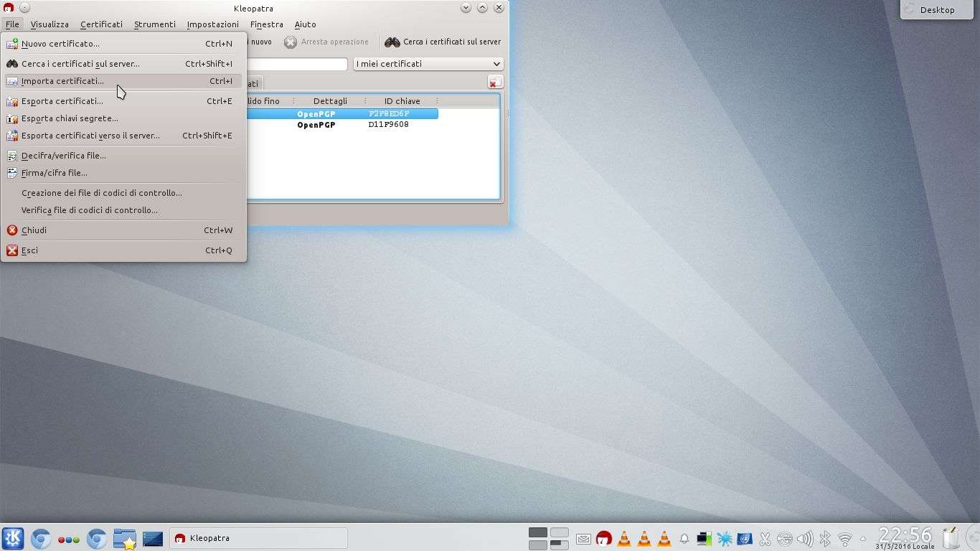This screenshot has height=551, width=980.
Task: Select 'Importa certificati...' from File menu
Action: click(x=62, y=81)
